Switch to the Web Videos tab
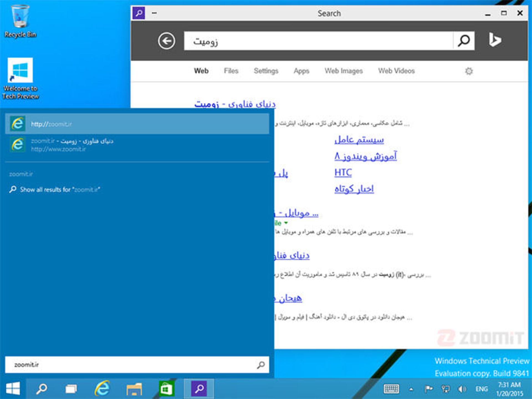The width and height of the screenshot is (532, 399). tap(397, 71)
